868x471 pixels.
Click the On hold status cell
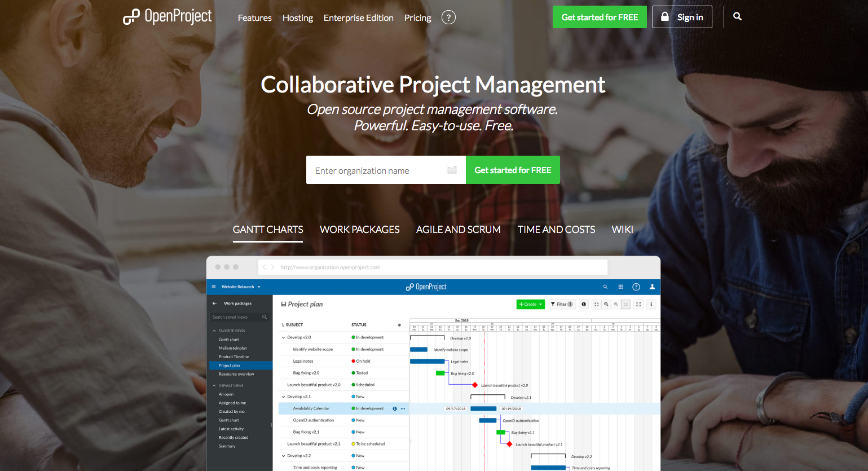point(361,361)
